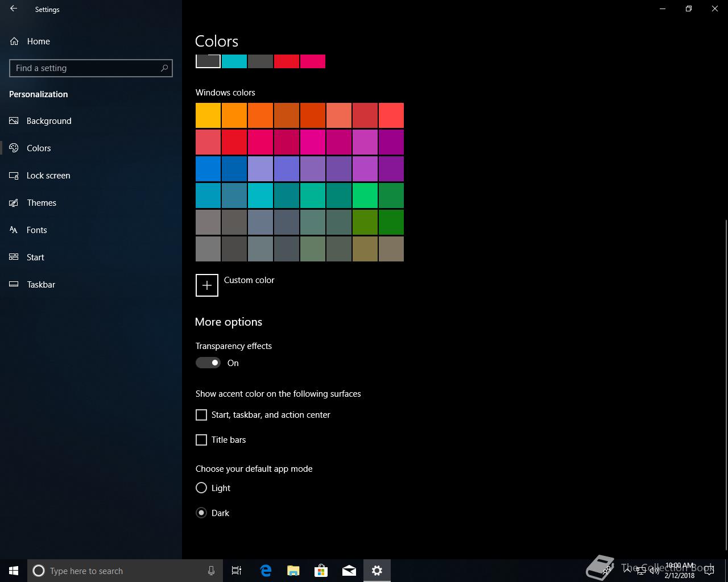728x582 pixels.
Task: Show hidden icons chevron in system tray
Action: pyautogui.click(x=627, y=571)
